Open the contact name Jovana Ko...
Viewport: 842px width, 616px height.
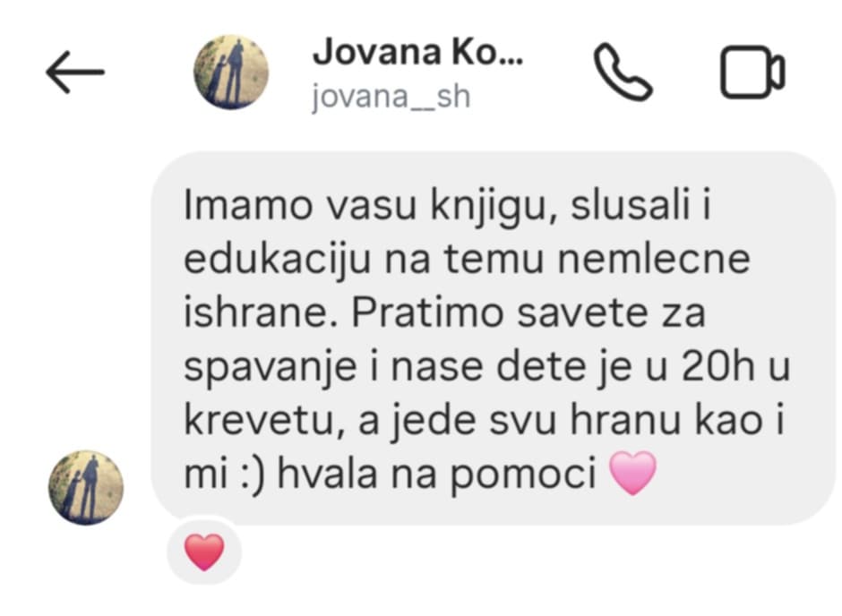[417, 53]
